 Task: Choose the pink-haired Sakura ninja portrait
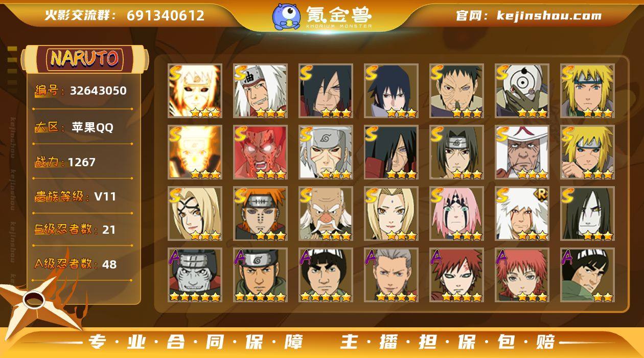[456, 214]
